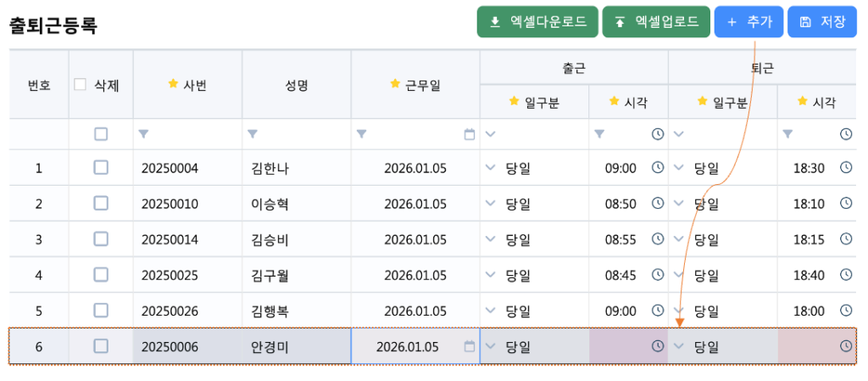Image resolution: width=868 pixels, height=381 pixels.
Task: Open 퇴근 일구분 dropdown in row 6
Action: click(x=679, y=346)
